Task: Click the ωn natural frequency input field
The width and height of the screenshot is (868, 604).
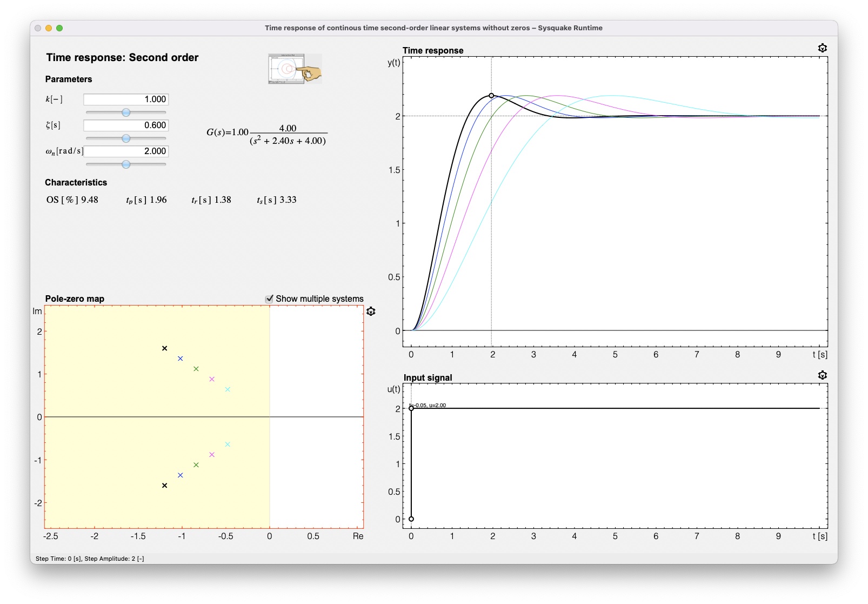Action: point(125,151)
